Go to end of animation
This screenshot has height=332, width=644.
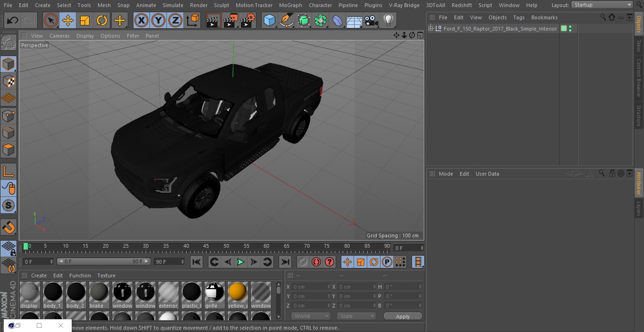coord(285,262)
